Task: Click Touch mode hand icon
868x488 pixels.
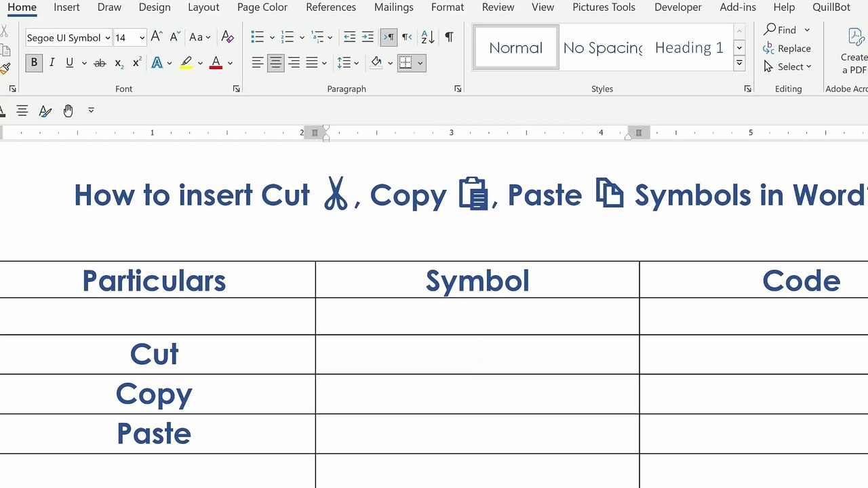Action: point(68,110)
